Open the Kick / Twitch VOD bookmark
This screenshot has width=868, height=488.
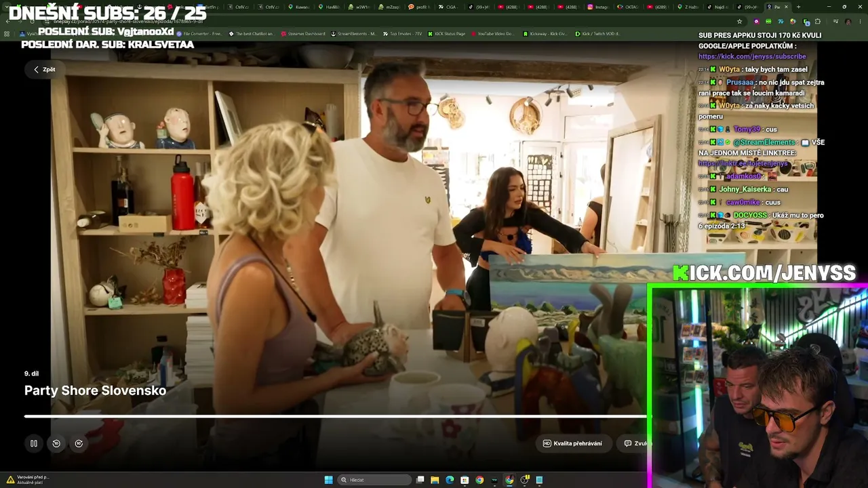tap(597, 33)
